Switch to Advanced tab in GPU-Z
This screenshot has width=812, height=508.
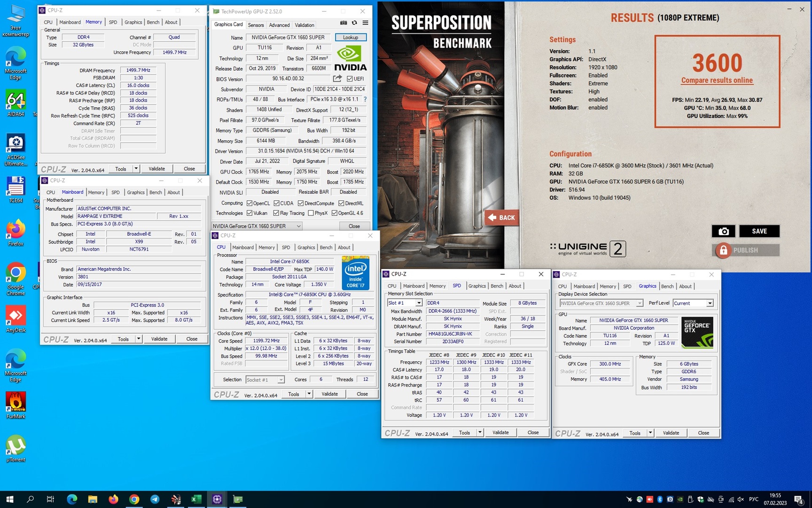click(279, 25)
